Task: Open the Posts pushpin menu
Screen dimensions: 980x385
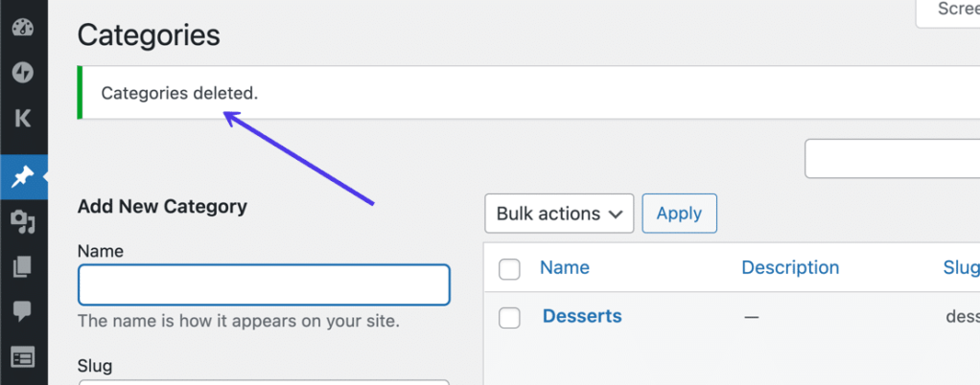Action: 23,176
